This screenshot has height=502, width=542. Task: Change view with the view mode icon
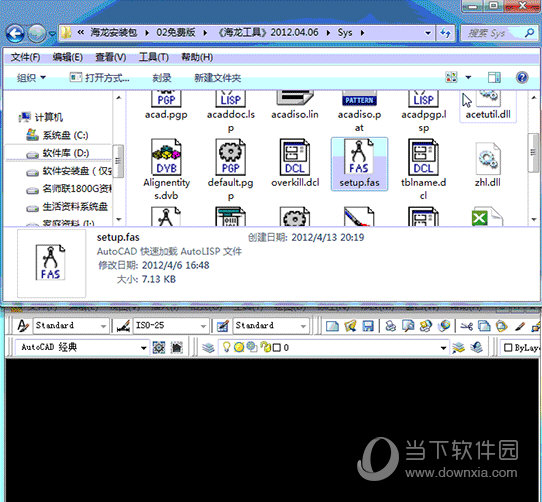(451, 77)
